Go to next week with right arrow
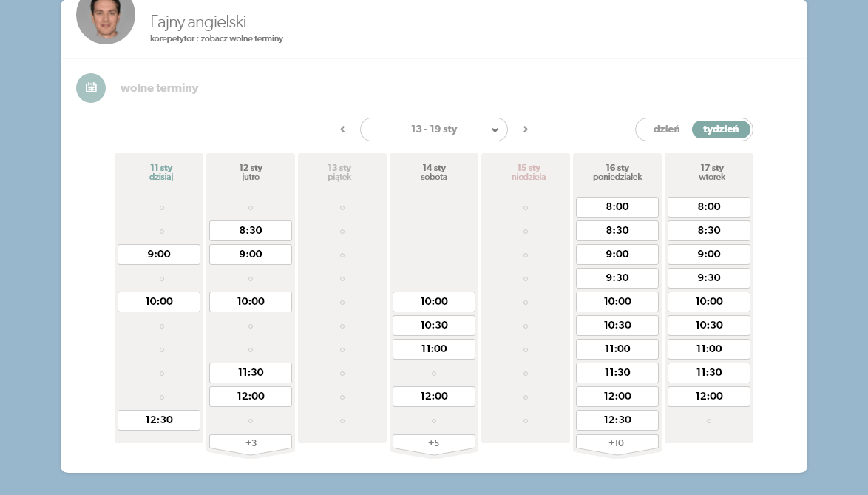 coord(526,129)
